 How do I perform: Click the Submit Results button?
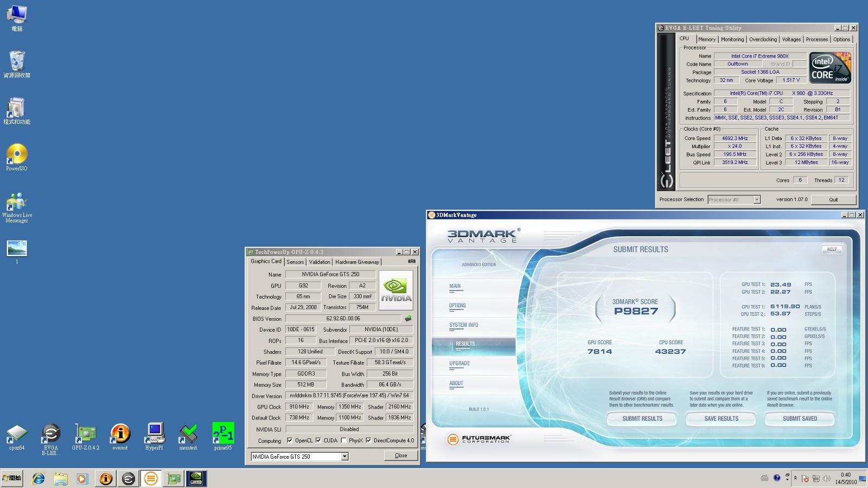[642, 419]
